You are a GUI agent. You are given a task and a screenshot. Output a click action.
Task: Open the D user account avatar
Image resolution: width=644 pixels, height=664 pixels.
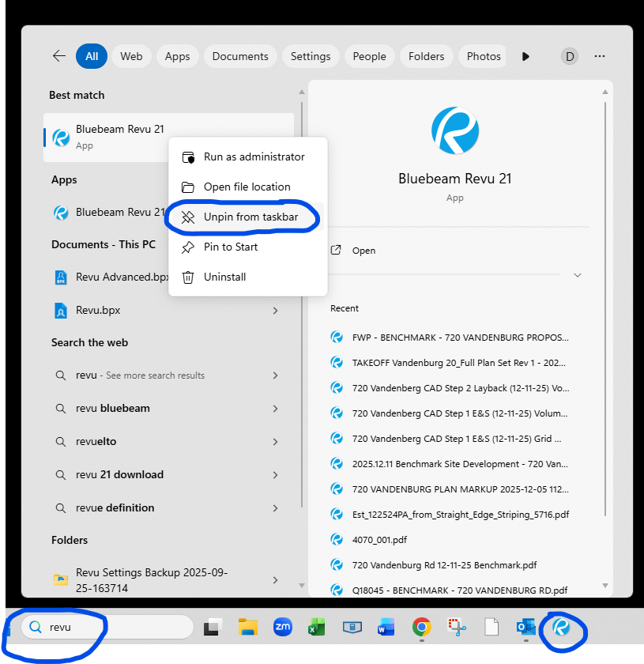tap(570, 56)
